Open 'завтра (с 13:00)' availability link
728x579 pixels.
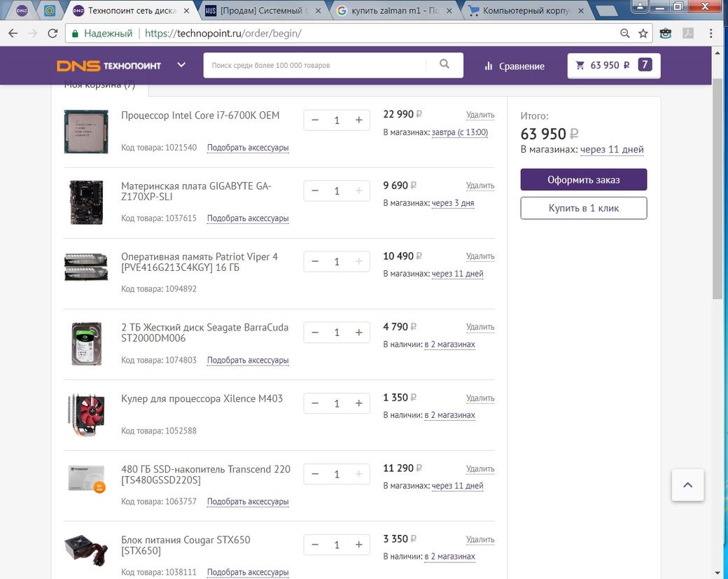[460, 132]
